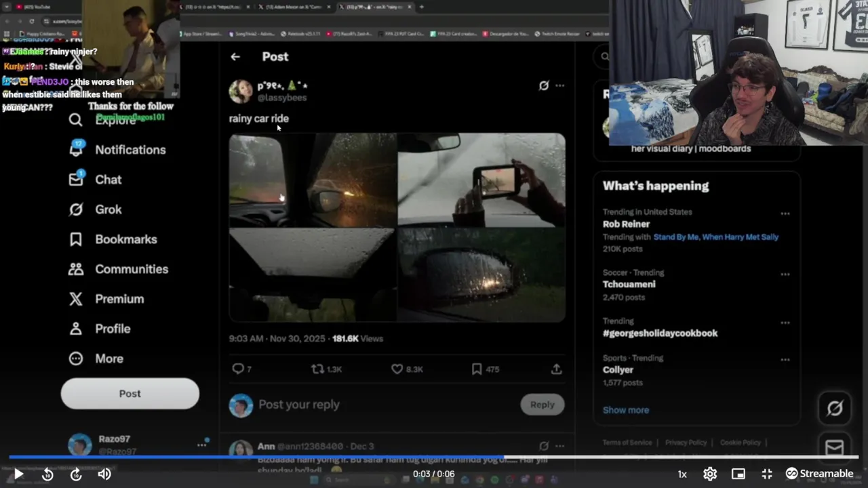Seek along the blue video progress bar

[434, 457]
